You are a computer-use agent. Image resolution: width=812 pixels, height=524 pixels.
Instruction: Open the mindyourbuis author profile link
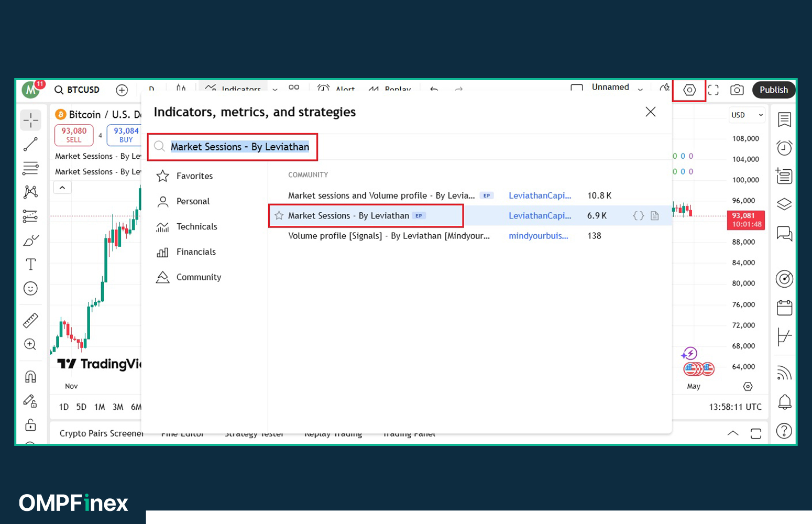(x=538, y=236)
